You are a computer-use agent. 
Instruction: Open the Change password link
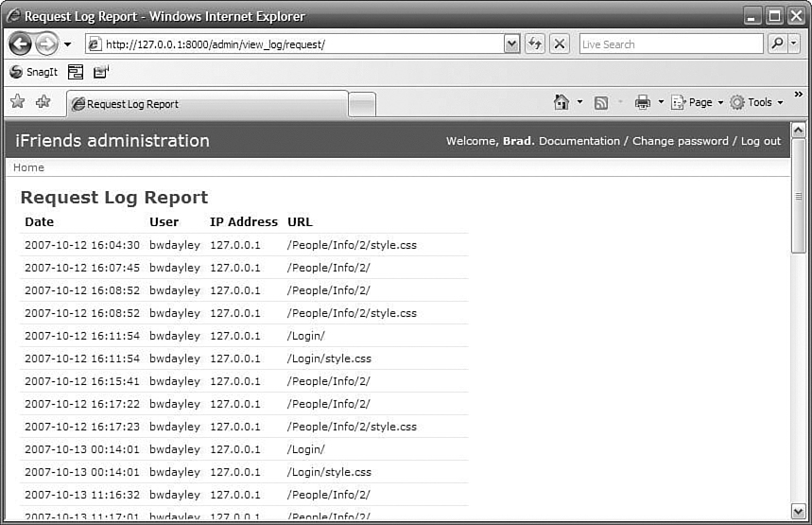click(x=680, y=141)
